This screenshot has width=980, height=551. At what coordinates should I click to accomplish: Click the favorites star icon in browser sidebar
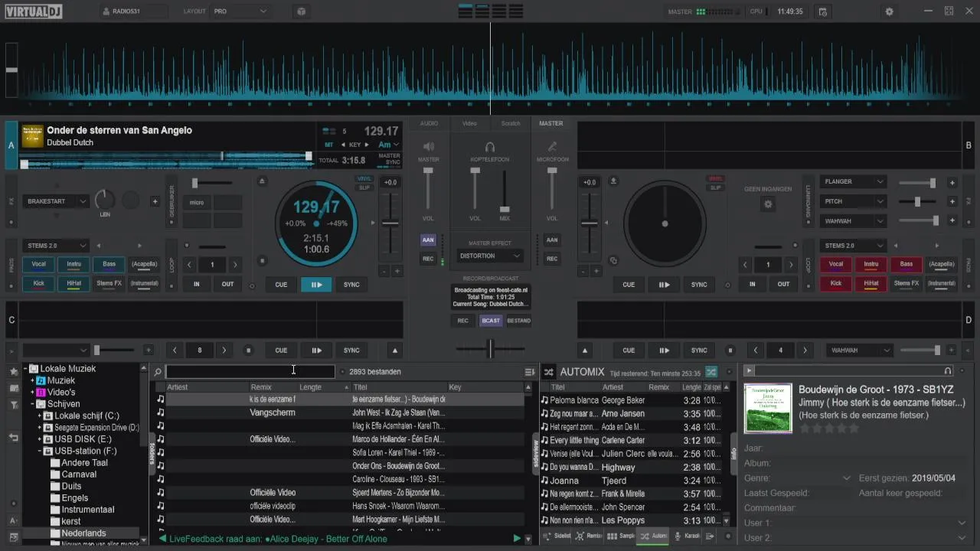pyautogui.click(x=13, y=371)
